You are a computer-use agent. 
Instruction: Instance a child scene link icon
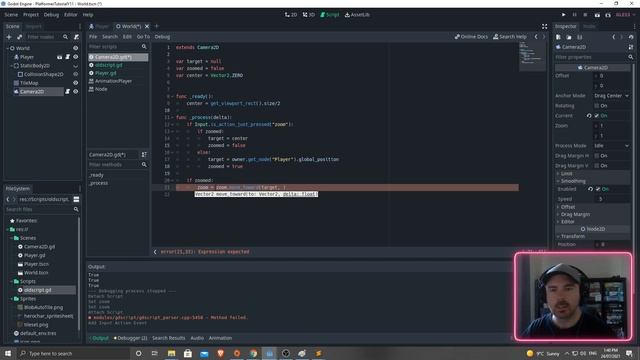point(19,37)
